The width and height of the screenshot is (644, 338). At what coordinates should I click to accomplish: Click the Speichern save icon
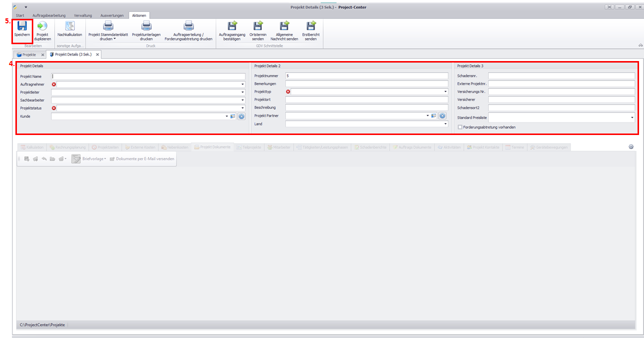click(22, 26)
